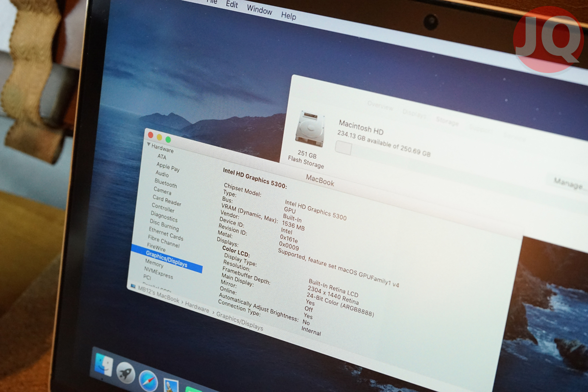Click the Color LCD heading

click(236, 252)
